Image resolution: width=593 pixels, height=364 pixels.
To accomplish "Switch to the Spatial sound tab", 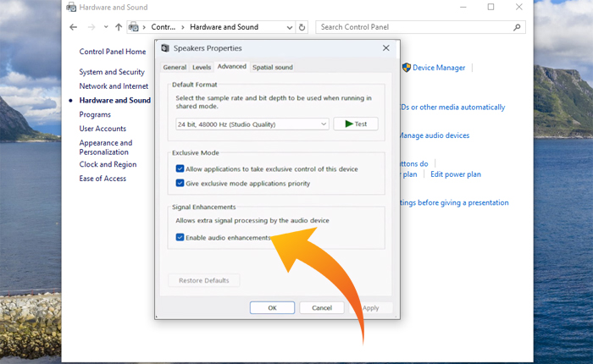I will point(273,67).
